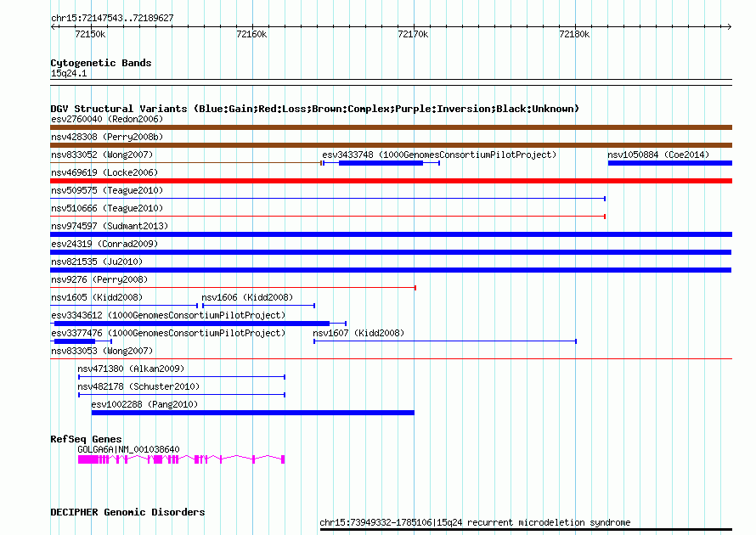This screenshot has width=756, height=535.
Task: Click the brown bar under esv2760040
Action: click(x=391, y=127)
